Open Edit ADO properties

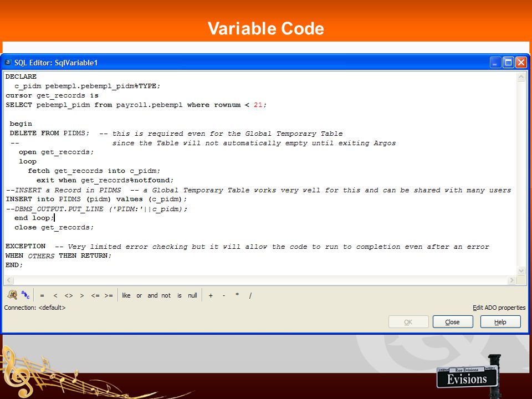499,308
